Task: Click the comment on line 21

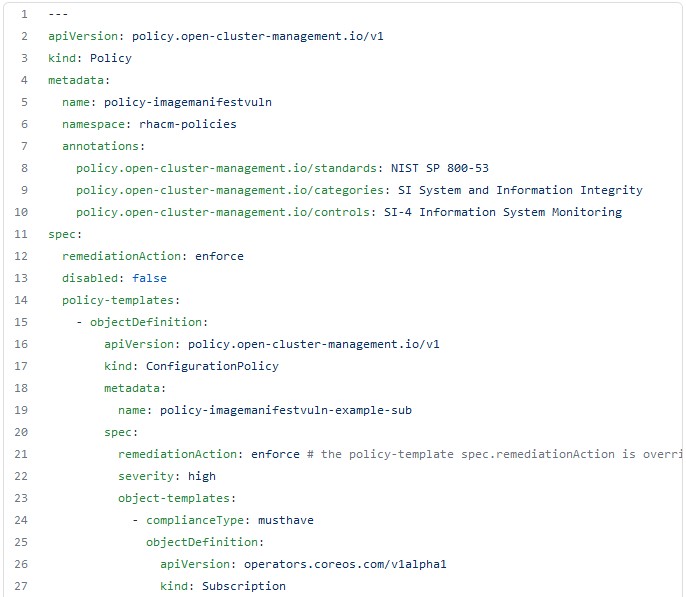Action: click(x=494, y=454)
